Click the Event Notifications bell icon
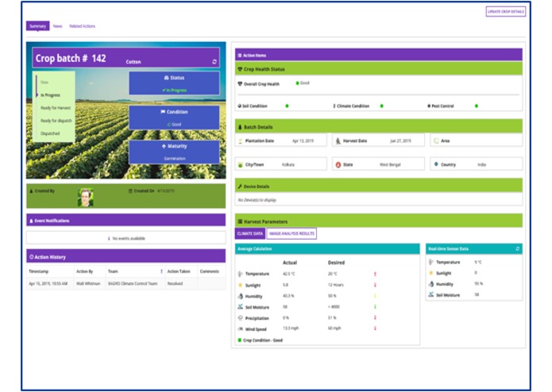 31,221
